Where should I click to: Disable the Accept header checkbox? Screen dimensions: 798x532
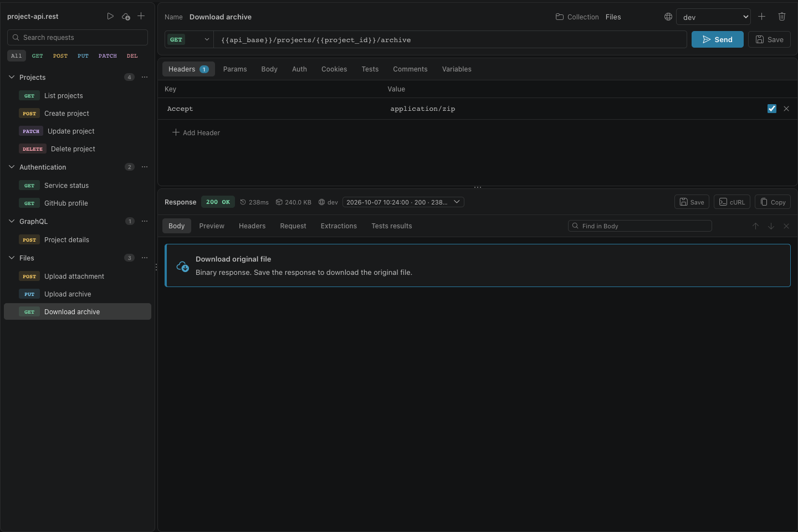coord(772,109)
